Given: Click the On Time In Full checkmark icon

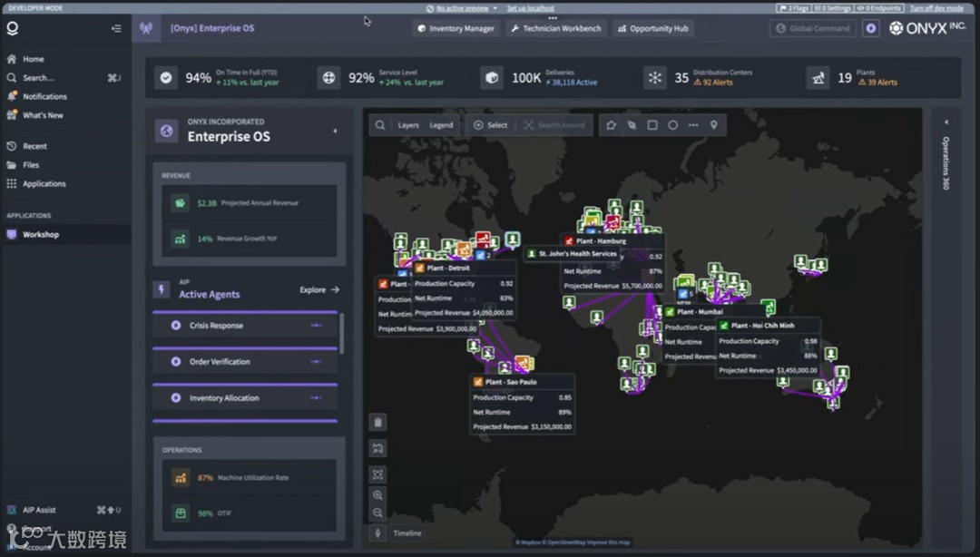Looking at the screenshot, I should pos(166,77).
